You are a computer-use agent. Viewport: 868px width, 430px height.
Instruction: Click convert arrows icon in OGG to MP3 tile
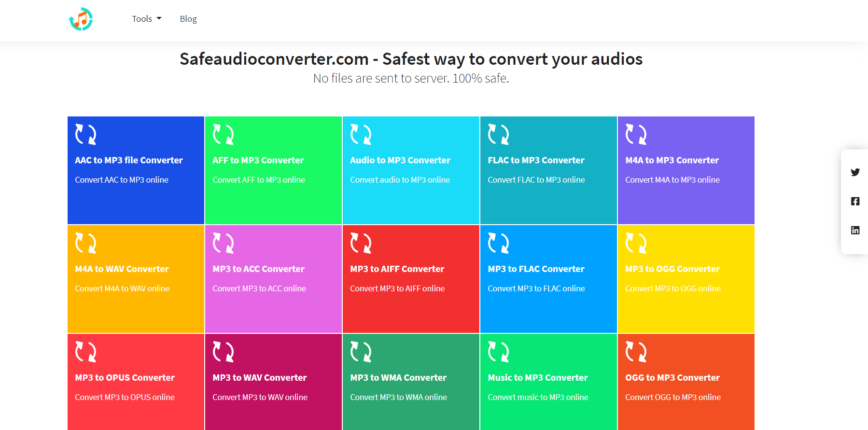[x=636, y=352]
